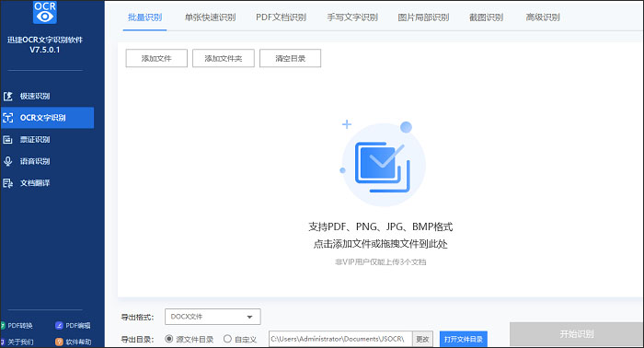
Task: Switch to the 单张快速识别 tab
Action: coord(210,17)
